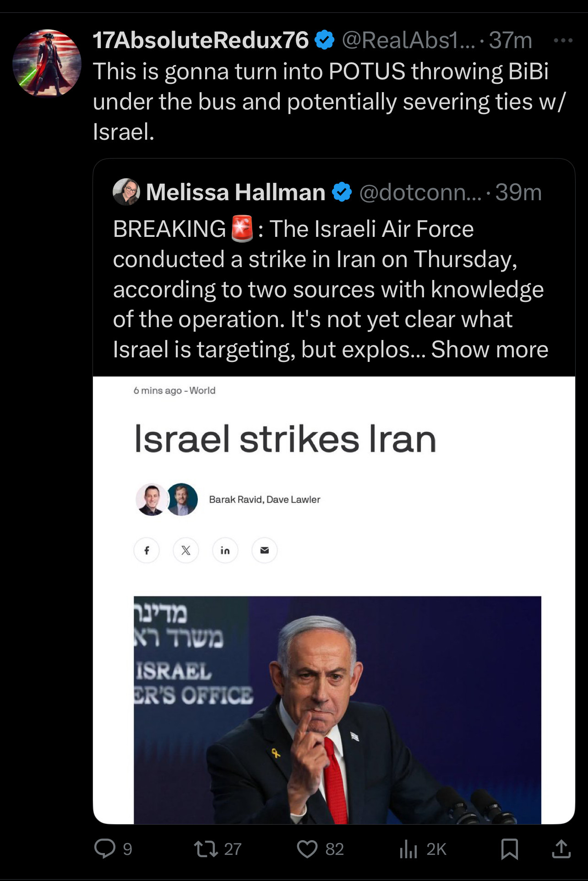Tap the share upload icon
Screen dimensions: 588x881
(x=561, y=848)
